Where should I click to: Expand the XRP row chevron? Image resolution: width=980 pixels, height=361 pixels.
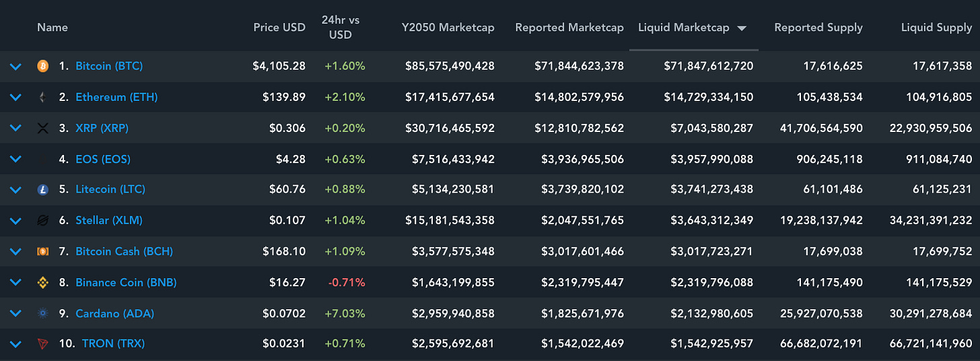tap(16, 128)
